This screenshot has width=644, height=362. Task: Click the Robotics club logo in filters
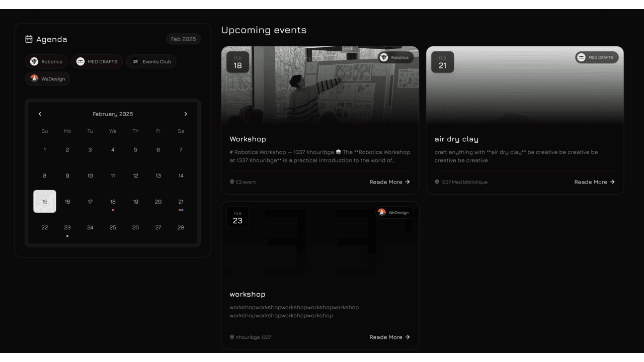click(34, 62)
